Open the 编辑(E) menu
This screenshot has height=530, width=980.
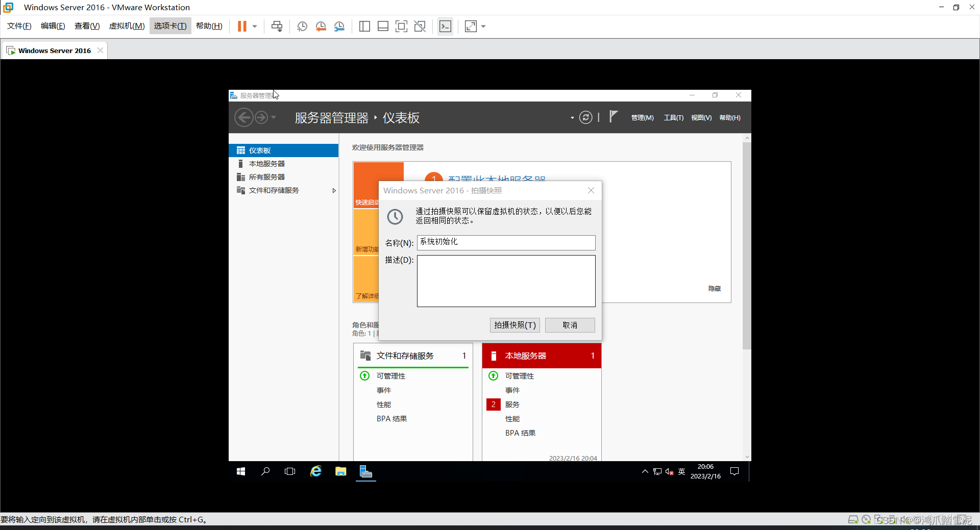pos(53,26)
